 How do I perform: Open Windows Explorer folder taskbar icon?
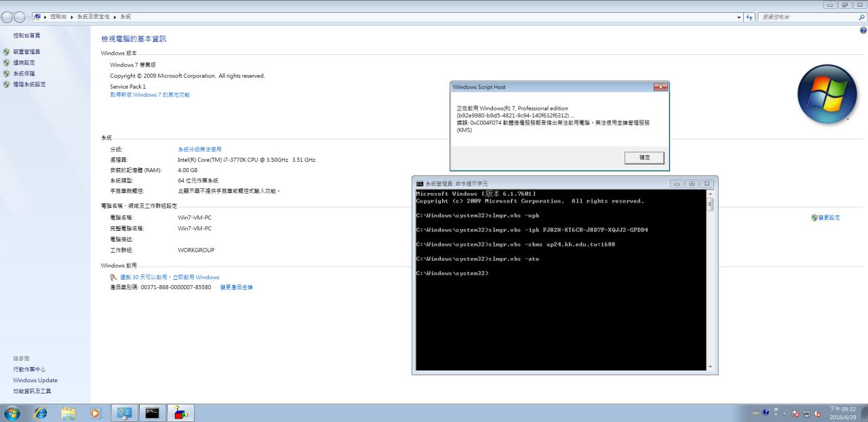click(68, 413)
